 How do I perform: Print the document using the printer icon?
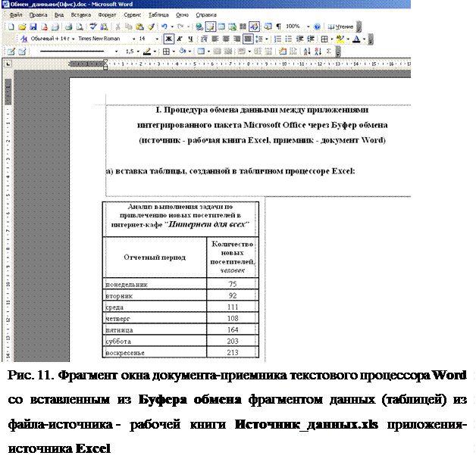pyautogui.click(x=69, y=27)
